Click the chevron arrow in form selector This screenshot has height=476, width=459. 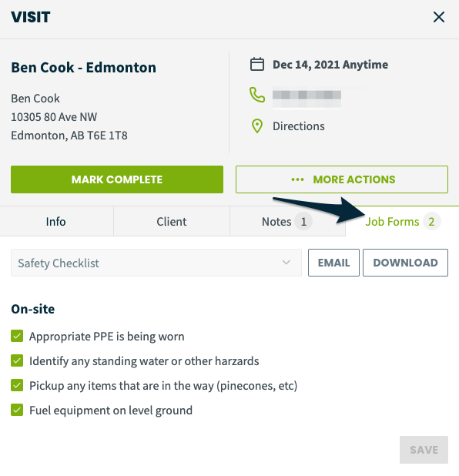point(286,263)
